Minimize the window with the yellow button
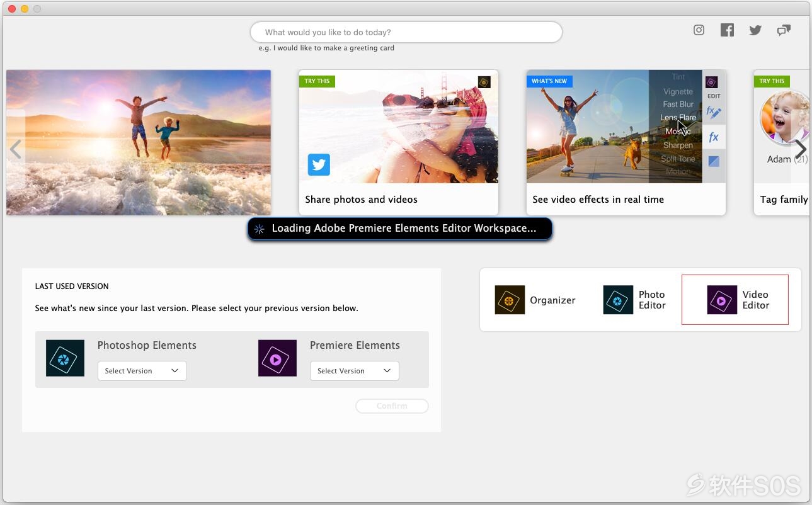 coord(25,9)
